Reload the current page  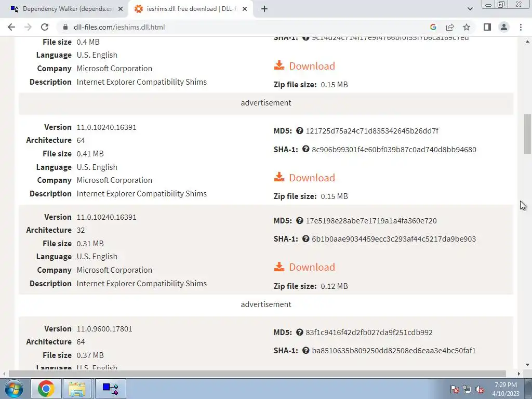pos(45,27)
